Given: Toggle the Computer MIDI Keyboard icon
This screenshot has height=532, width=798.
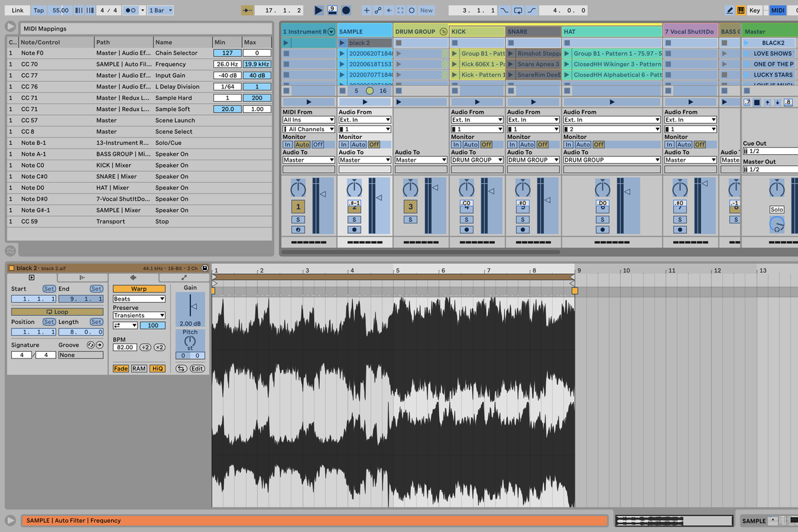Looking at the screenshot, I should pos(741,11).
